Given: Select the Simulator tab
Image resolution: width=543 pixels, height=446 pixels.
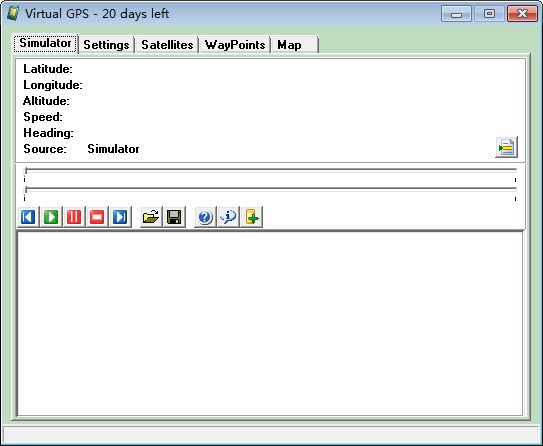Looking at the screenshot, I should (x=45, y=43).
